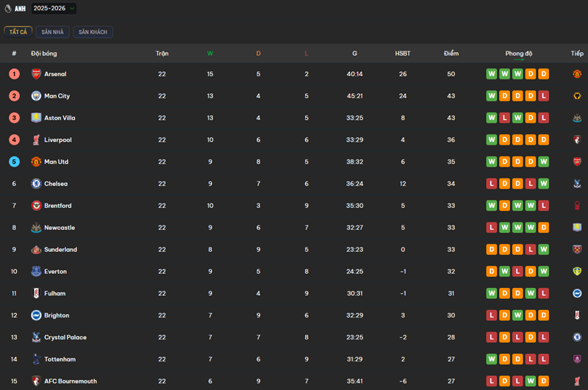Open Arsenal's next opponent Man Utd icon
This screenshot has width=588, height=390.
click(x=577, y=74)
